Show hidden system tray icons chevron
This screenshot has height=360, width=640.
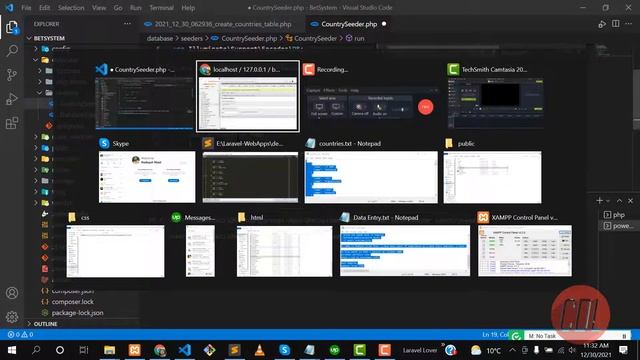[x=513, y=350]
